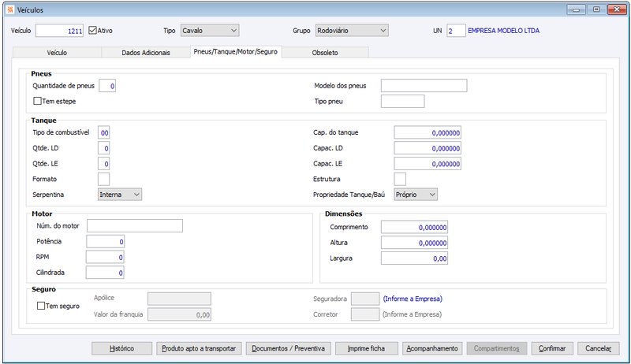
Task: Enable the Tem estepe checkbox
Action: pyautogui.click(x=37, y=102)
